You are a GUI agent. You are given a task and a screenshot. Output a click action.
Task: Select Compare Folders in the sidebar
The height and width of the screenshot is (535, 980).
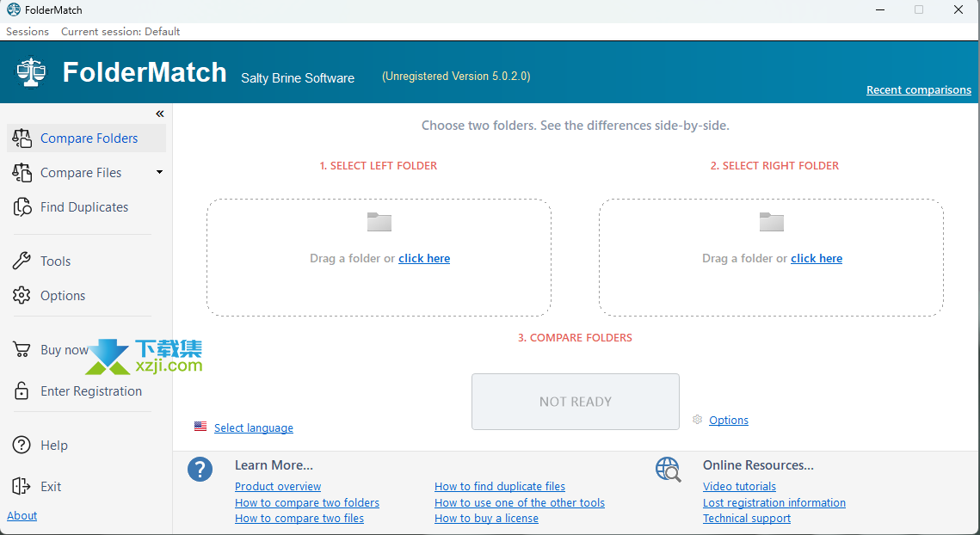click(86, 138)
